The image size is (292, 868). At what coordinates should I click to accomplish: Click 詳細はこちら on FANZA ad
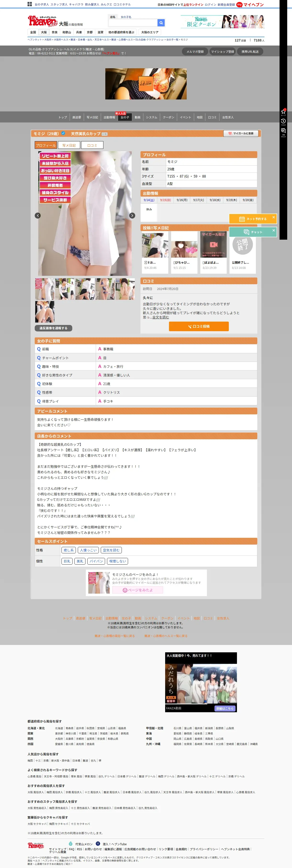click(225, 709)
